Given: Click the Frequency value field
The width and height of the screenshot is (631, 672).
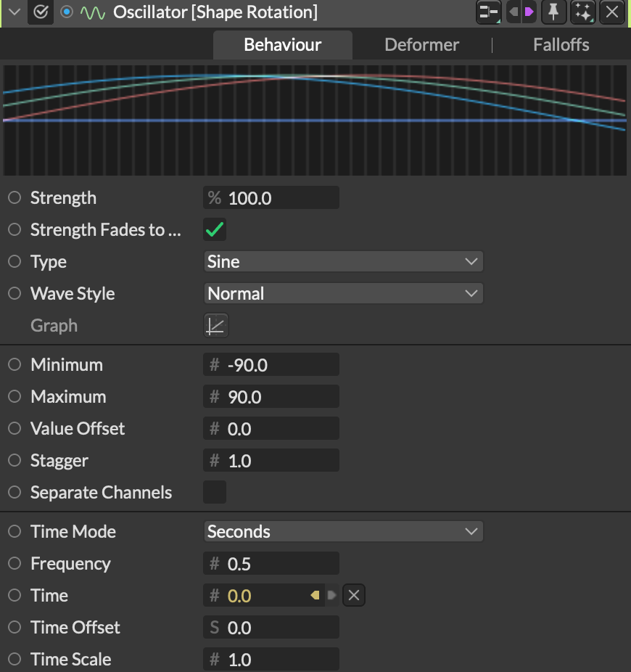Looking at the screenshot, I should click(x=279, y=564).
